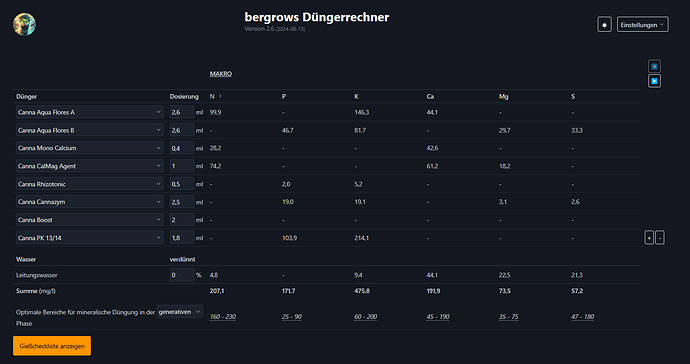
Task: Click S value 33,3 for Aqua Flores B
Action: (576, 130)
